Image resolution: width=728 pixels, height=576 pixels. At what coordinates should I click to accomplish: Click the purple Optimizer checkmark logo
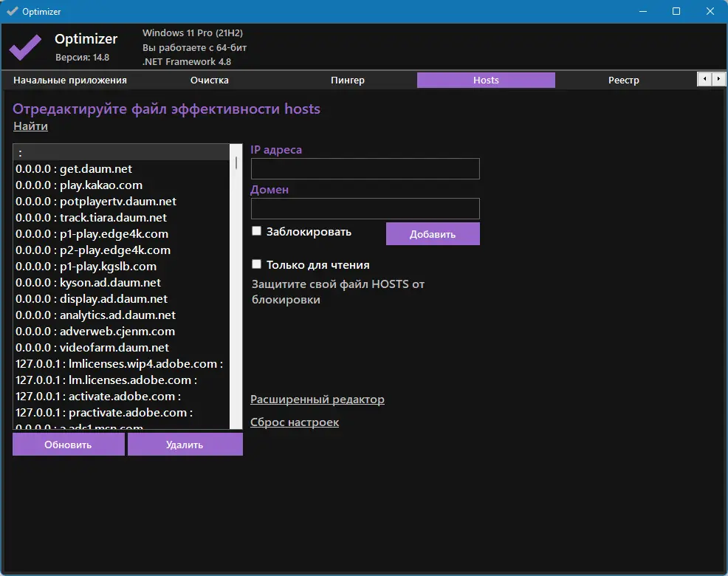pyautogui.click(x=25, y=47)
